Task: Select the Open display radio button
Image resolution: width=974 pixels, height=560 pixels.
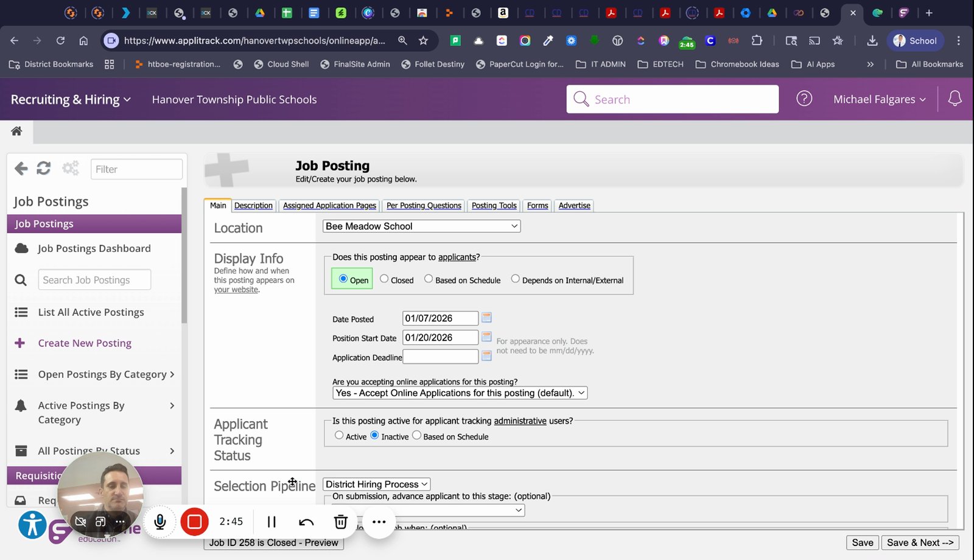Action: point(343,279)
